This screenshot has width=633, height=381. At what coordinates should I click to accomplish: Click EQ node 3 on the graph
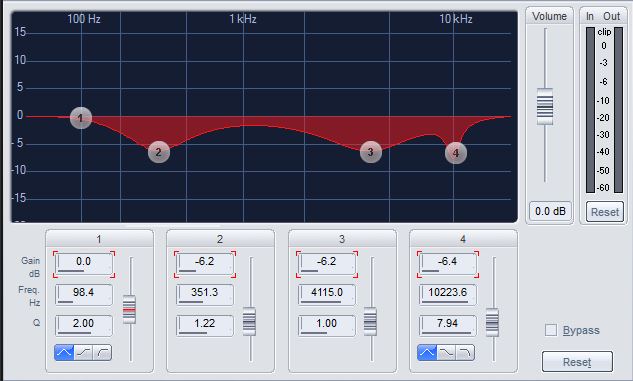pyautogui.click(x=371, y=152)
